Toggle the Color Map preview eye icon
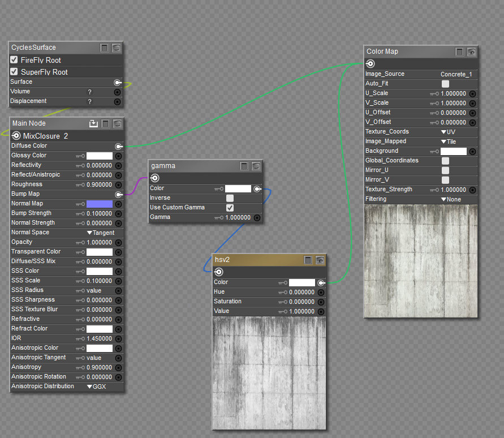Image resolution: width=504 pixels, height=438 pixels. [471, 51]
